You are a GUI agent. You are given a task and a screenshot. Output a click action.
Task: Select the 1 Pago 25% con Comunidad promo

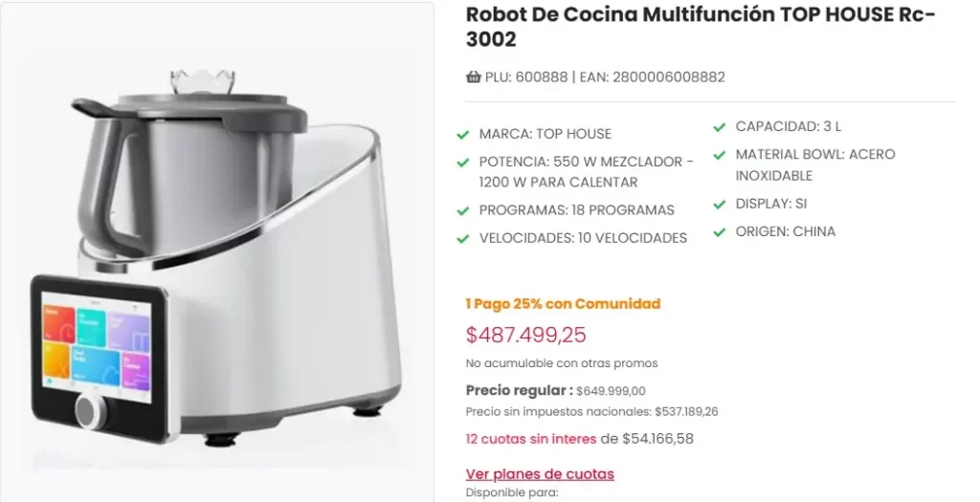pyautogui.click(x=563, y=304)
